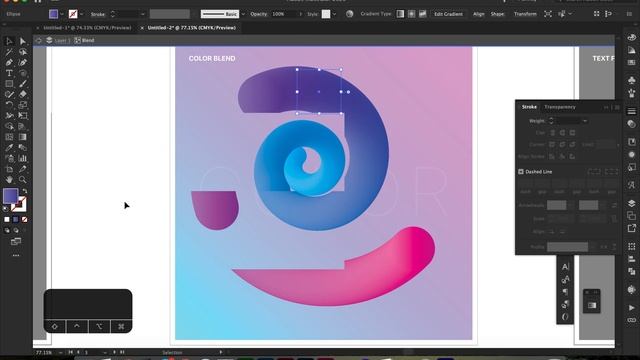The height and width of the screenshot is (360, 640).
Task: Open the Transparency panel tab
Action: tap(560, 107)
